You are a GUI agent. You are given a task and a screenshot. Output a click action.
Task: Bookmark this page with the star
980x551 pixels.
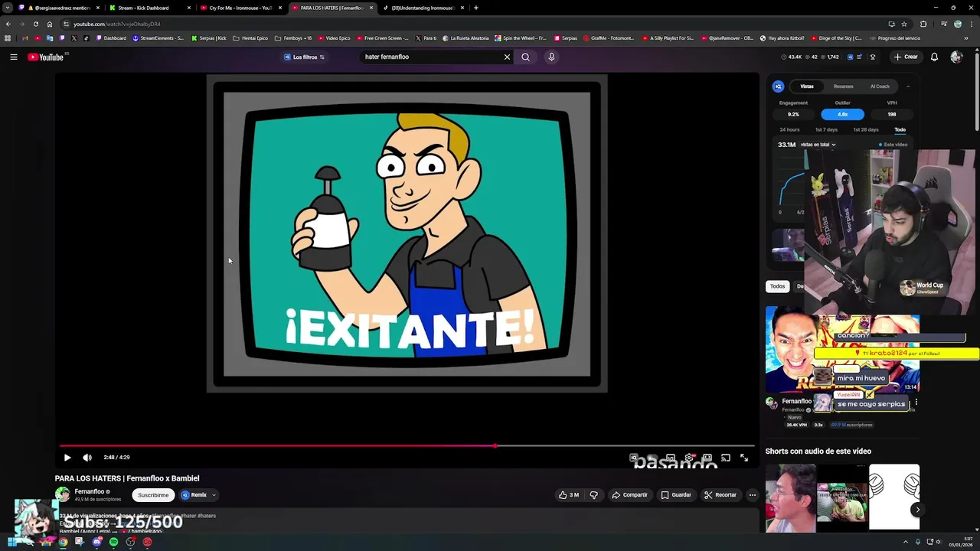pyautogui.click(x=904, y=24)
